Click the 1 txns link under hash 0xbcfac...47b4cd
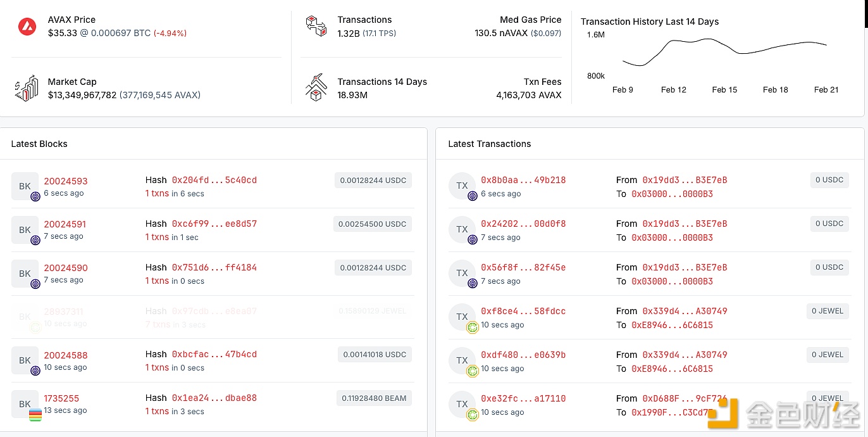868x437 pixels. point(157,367)
